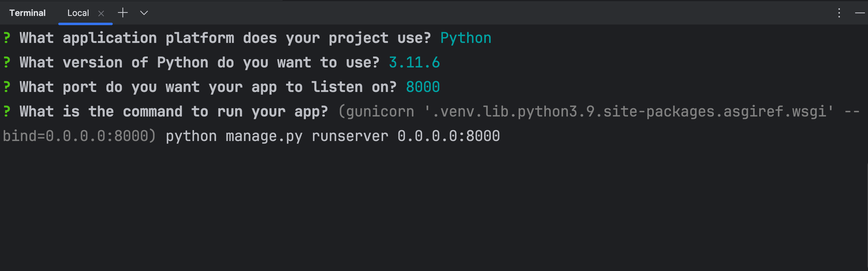Switch to the Local terminal tab

(x=78, y=13)
